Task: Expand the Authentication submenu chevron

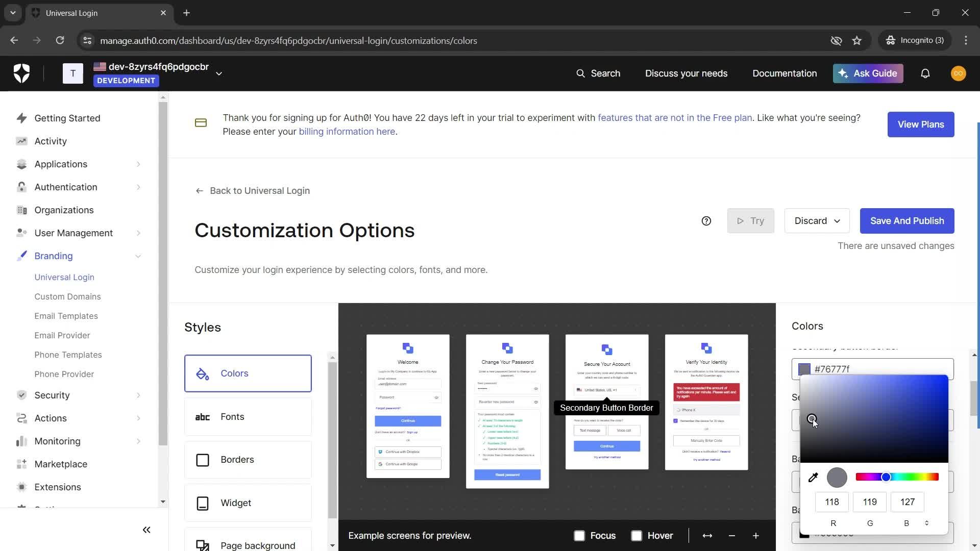Action: (x=138, y=187)
